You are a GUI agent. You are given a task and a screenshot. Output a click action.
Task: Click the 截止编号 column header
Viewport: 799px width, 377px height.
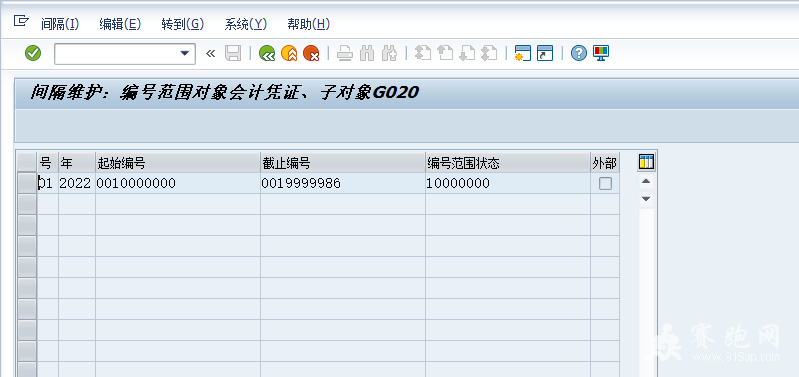[343, 163]
